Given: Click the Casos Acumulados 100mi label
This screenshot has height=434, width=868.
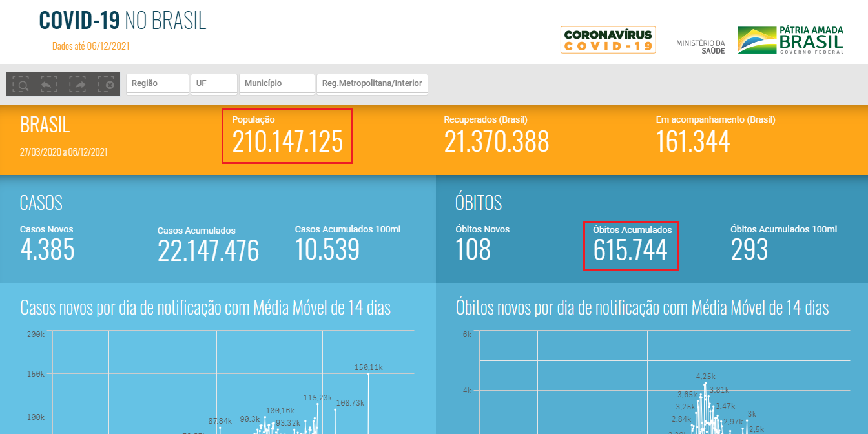Looking at the screenshot, I should pos(348,229).
